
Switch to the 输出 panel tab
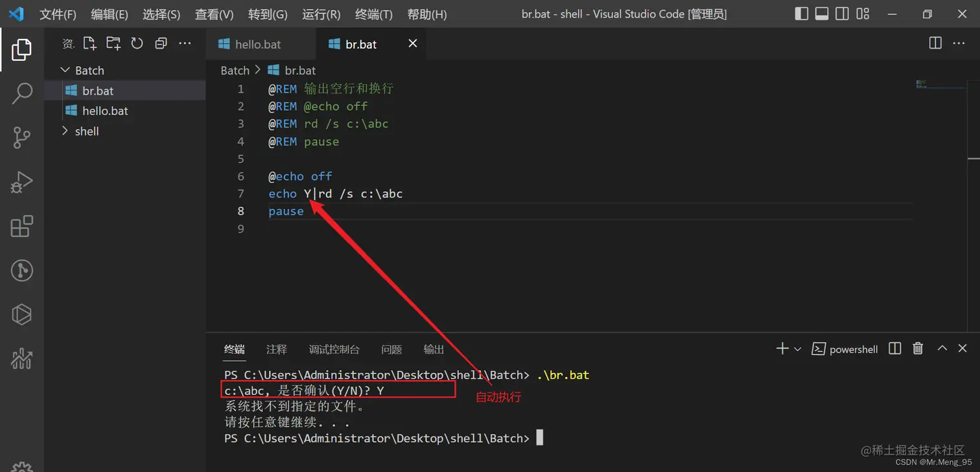click(434, 349)
